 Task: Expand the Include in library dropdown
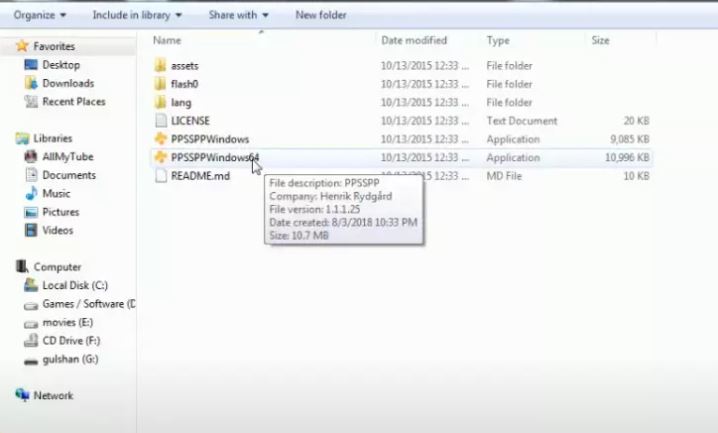pos(137,15)
